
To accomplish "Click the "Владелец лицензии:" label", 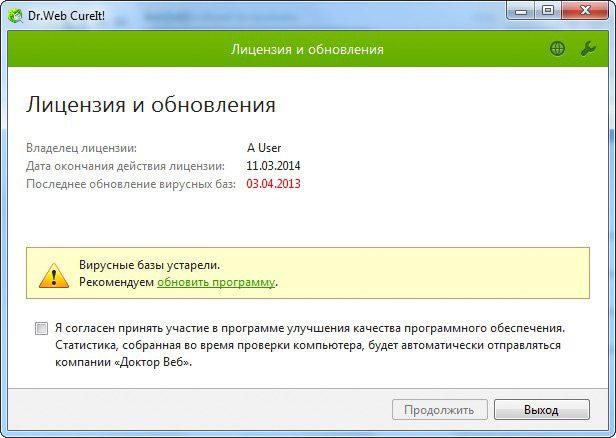I will (x=81, y=148).
